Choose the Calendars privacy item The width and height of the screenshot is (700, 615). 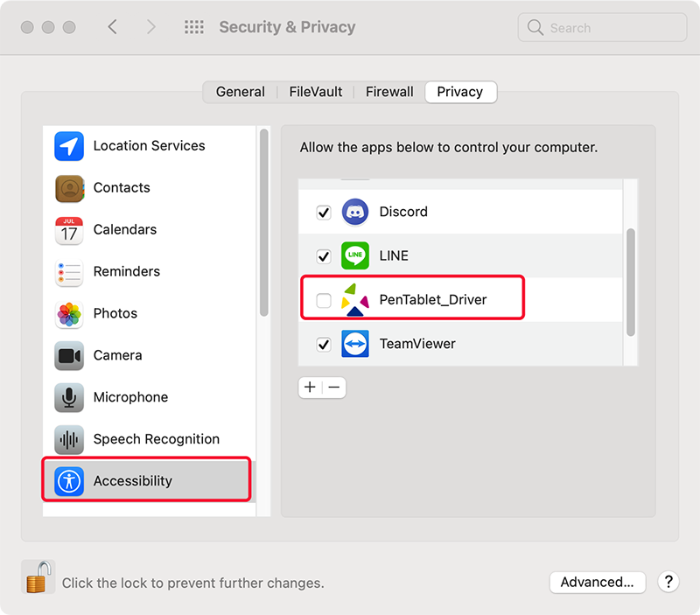[149, 230]
